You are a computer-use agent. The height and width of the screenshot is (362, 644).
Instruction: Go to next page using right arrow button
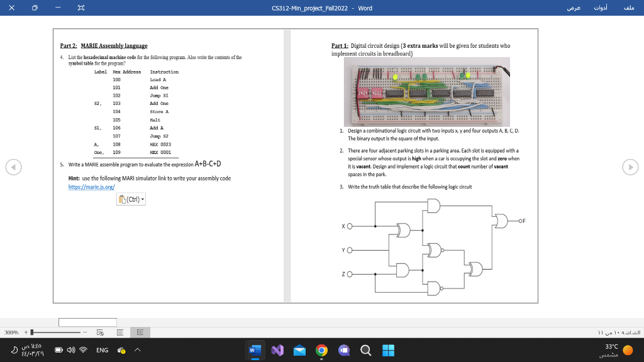[x=630, y=167]
